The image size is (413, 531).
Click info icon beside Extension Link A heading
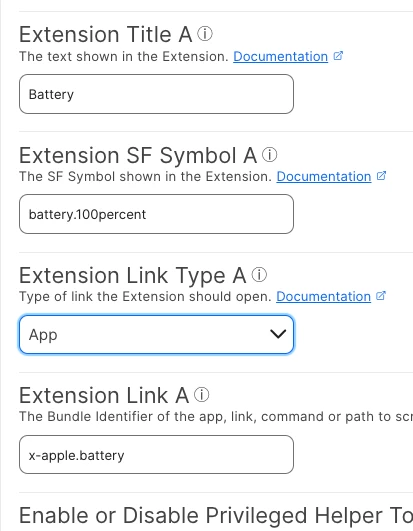tap(201, 395)
